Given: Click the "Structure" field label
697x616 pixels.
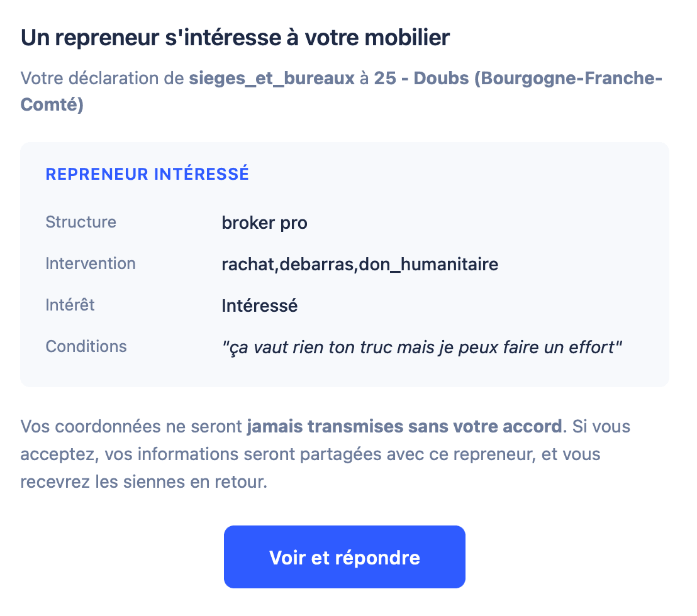Looking at the screenshot, I should tap(81, 222).
